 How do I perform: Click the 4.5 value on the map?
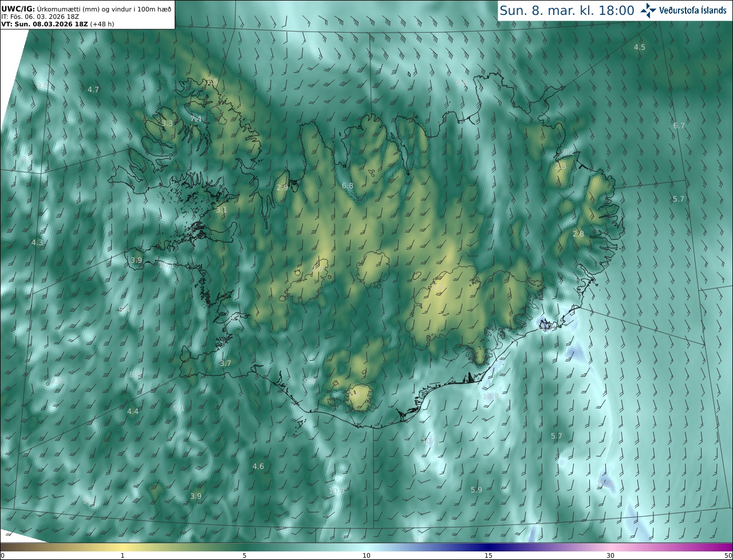pos(640,47)
